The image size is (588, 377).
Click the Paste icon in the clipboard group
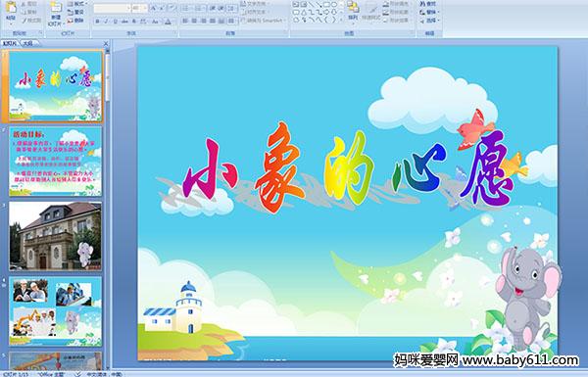(11, 11)
